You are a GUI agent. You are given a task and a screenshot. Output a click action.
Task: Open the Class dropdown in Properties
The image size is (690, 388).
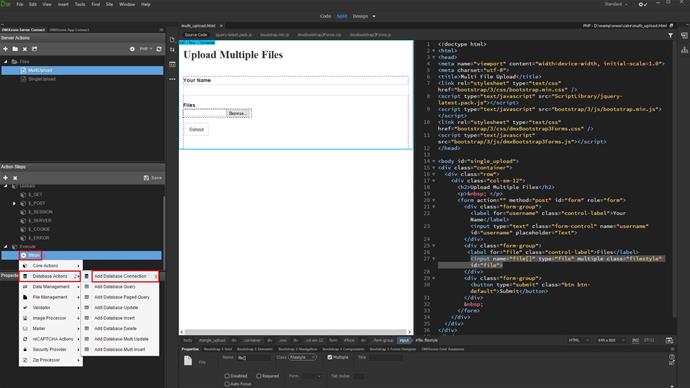click(302, 357)
